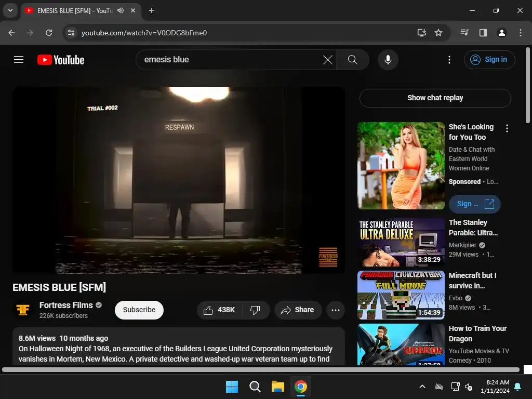Screen dimensions: 532x399
Task: Open the Fortress Films channel avatar
Action: [23, 310]
